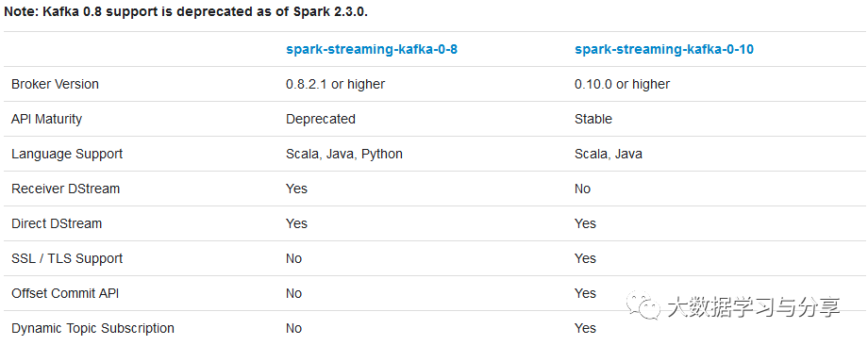Click the Kafka 0.8 deprecation note
The image size is (868, 345).
pos(186,12)
